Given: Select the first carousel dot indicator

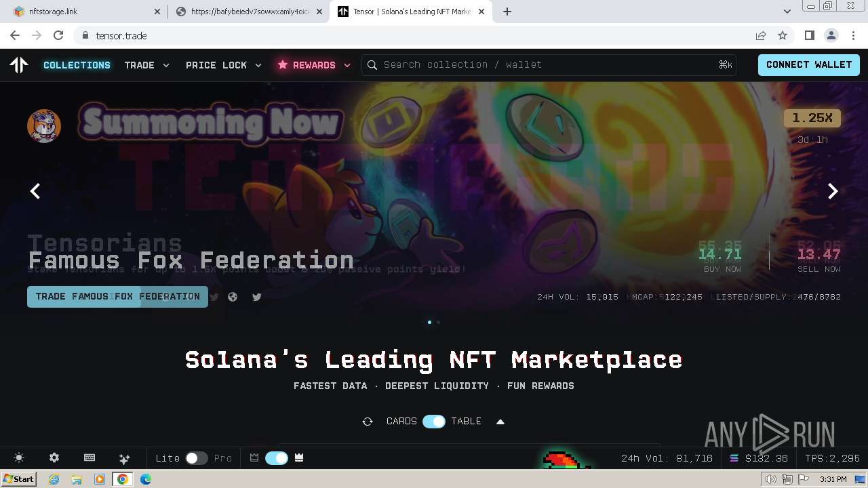Looking at the screenshot, I should tap(429, 322).
